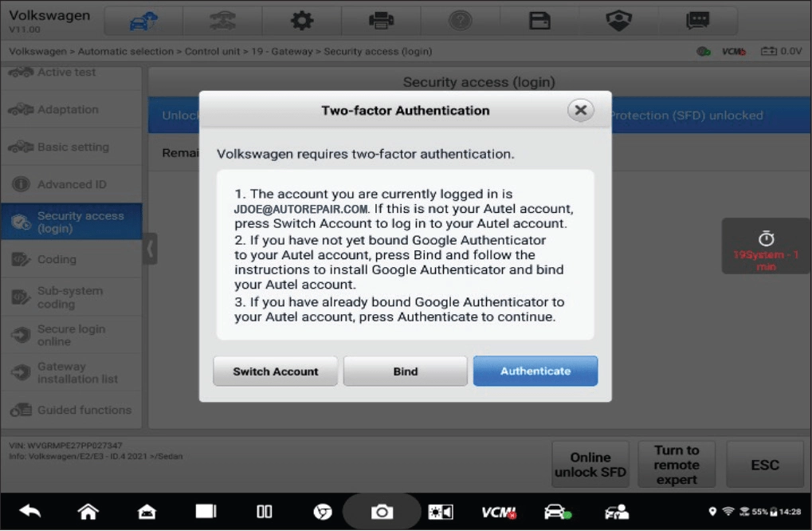Click the VIN text WVGRMPE27PP027347

coord(75,446)
